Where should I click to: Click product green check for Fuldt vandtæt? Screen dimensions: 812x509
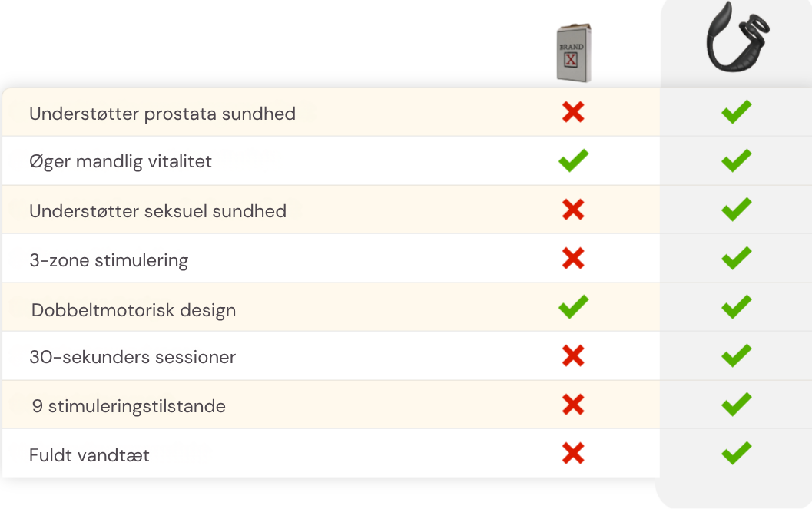pyautogui.click(x=737, y=453)
